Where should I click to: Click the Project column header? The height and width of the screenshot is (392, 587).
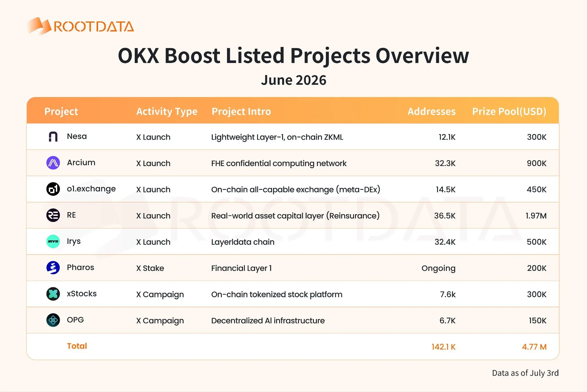pyautogui.click(x=61, y=111)
